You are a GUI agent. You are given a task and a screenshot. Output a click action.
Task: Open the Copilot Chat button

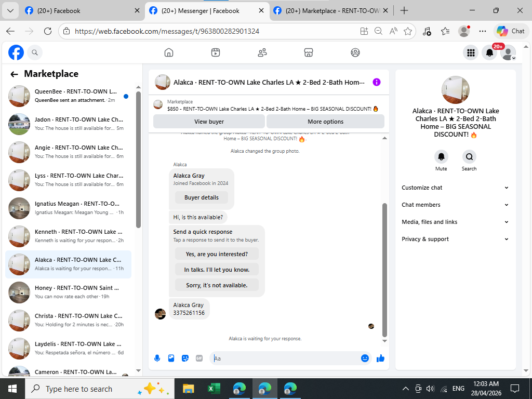(x=511, y=31)
